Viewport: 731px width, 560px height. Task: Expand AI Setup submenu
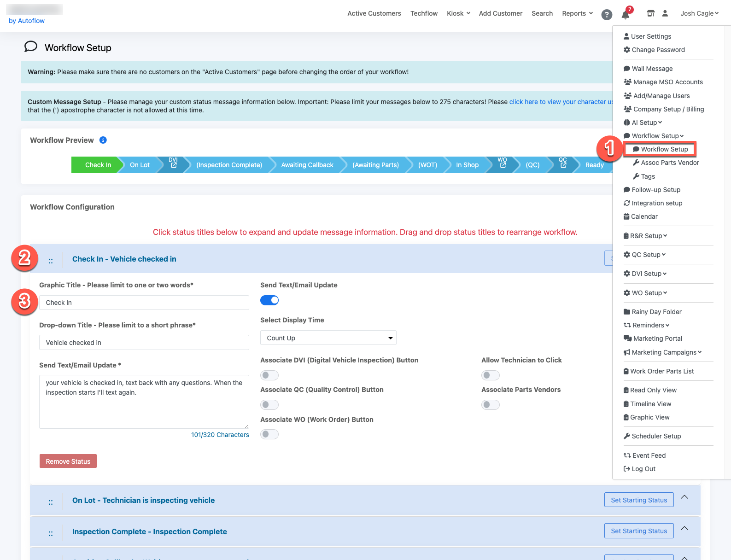[x=643, y=122]
